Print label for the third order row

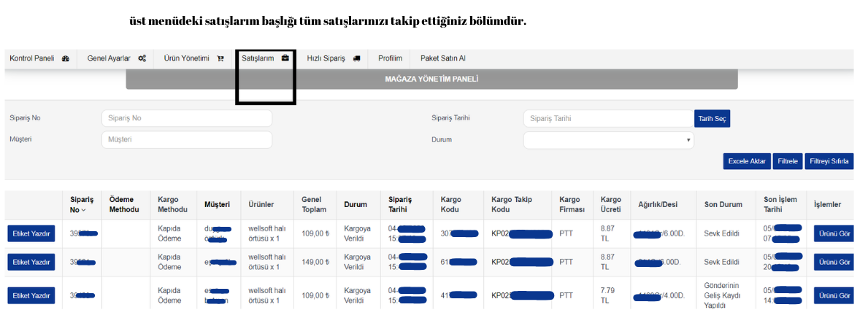pos(32,295)
